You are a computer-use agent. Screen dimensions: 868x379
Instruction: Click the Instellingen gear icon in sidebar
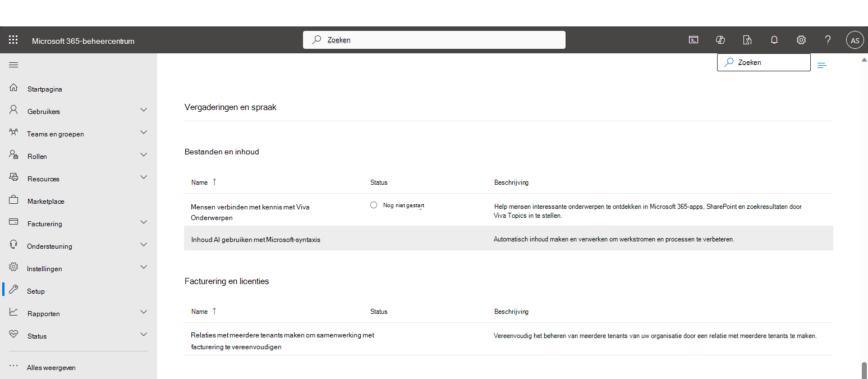(14, 268)
